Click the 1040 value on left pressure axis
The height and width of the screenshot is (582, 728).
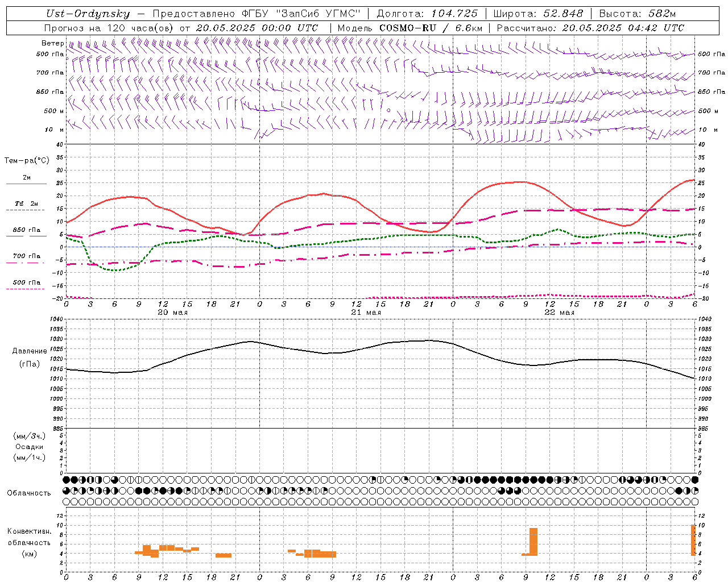tap(57, 319)
